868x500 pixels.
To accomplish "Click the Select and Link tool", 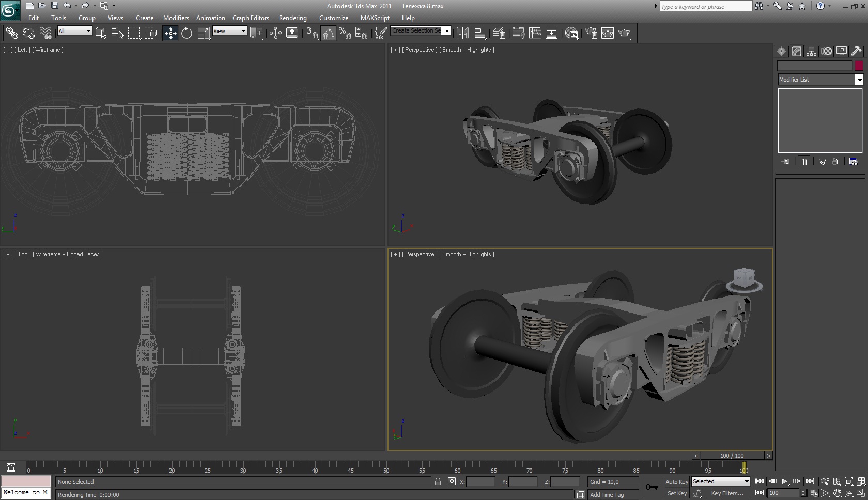I will tap(11, 33).
